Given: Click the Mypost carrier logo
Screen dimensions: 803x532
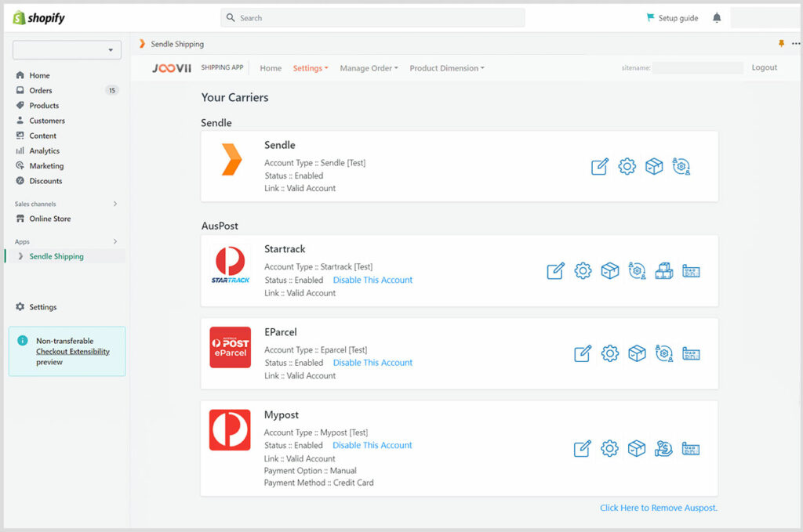Looking at the screenshot, I should [x=230, y=429].
